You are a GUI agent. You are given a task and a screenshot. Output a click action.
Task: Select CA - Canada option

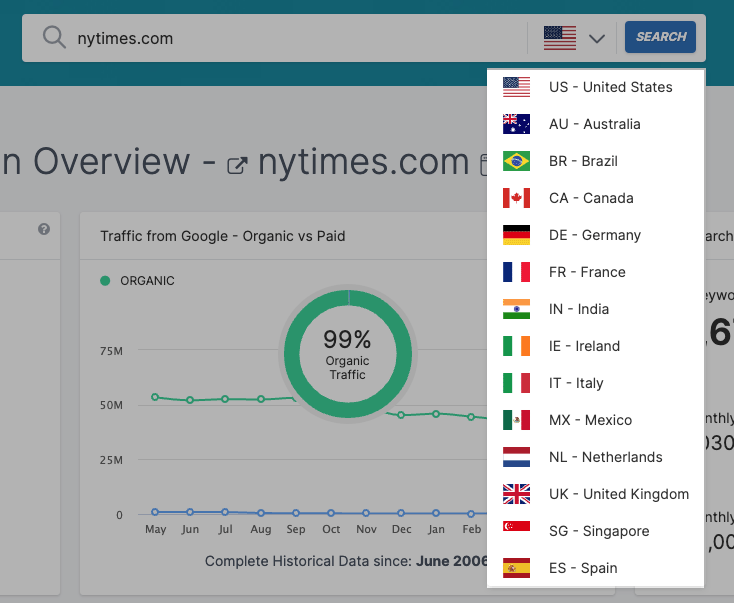[595, 198]
